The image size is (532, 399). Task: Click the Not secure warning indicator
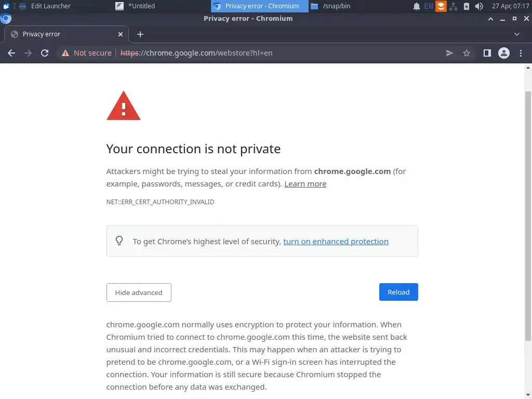click(x=87, y=53)
